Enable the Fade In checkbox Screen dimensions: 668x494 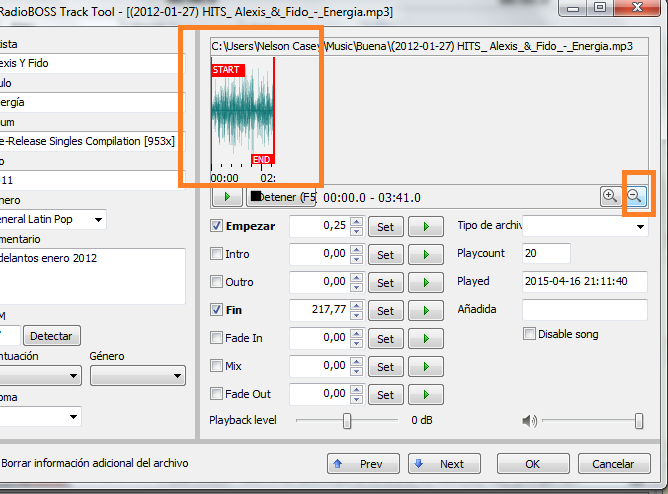point(217,338)
